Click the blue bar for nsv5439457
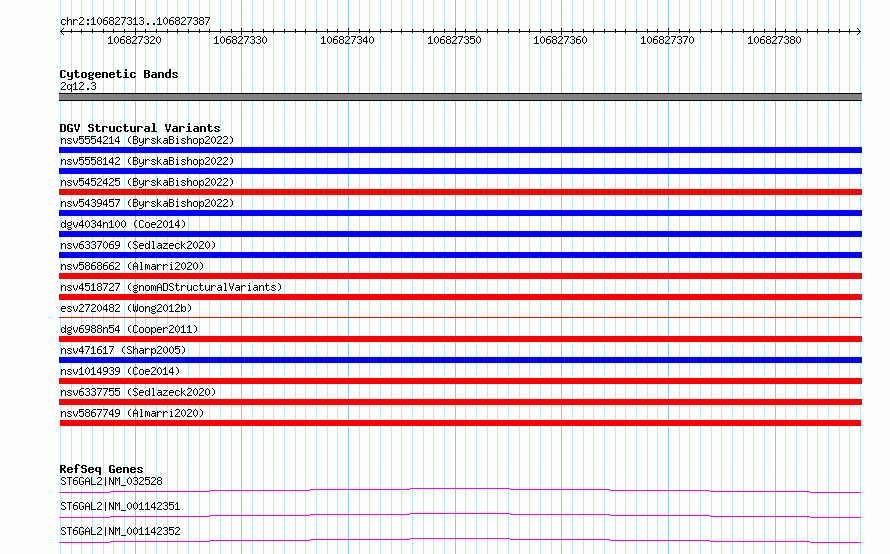This screenshot has height=554, width=890. [460, 213]
